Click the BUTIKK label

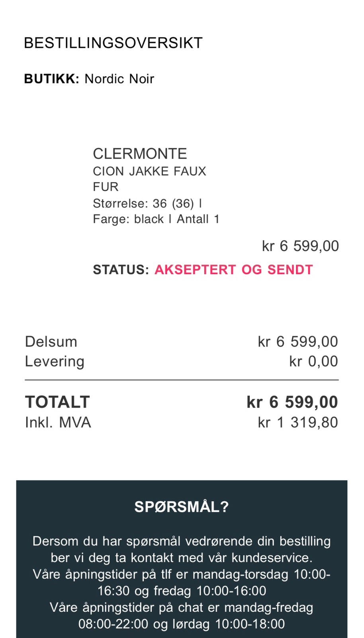(x=52, y=79)
